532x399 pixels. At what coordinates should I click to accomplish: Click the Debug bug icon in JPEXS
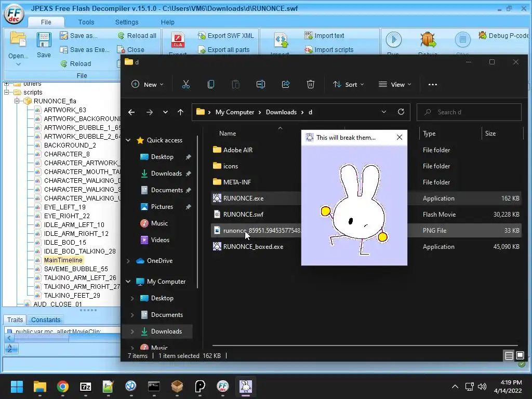pyautogui.click(x=428, y=39)
